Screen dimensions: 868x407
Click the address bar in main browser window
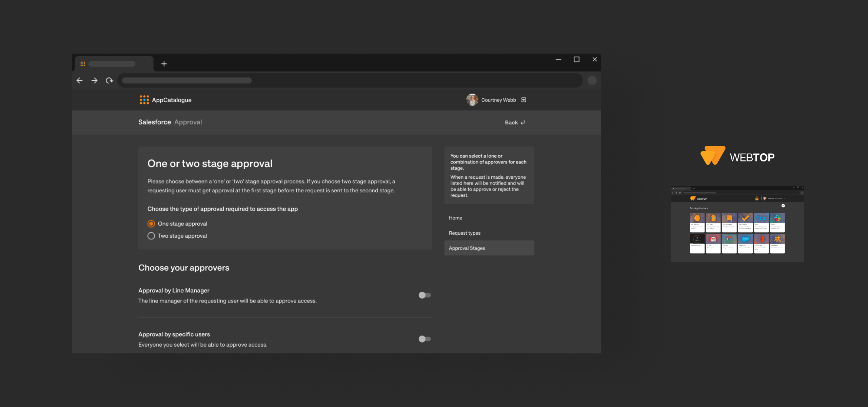[x=350, y=80]
